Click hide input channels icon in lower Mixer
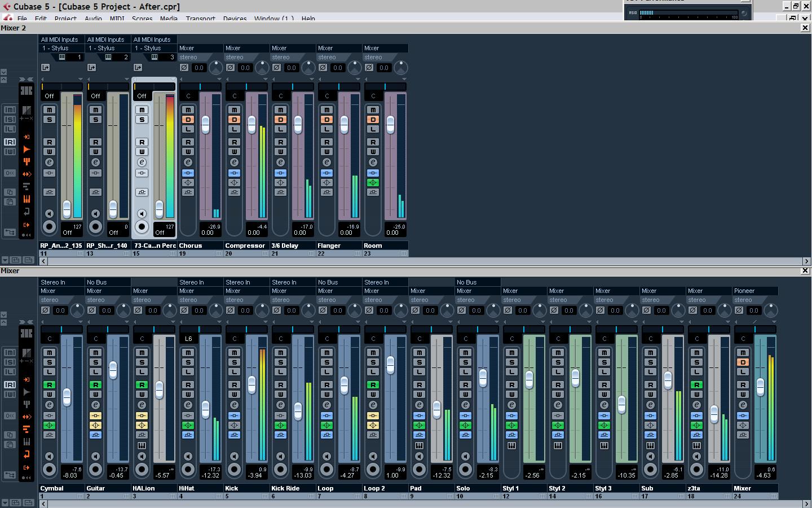The image size is (812, 508). pyautogui.click(x=26, y=379)
